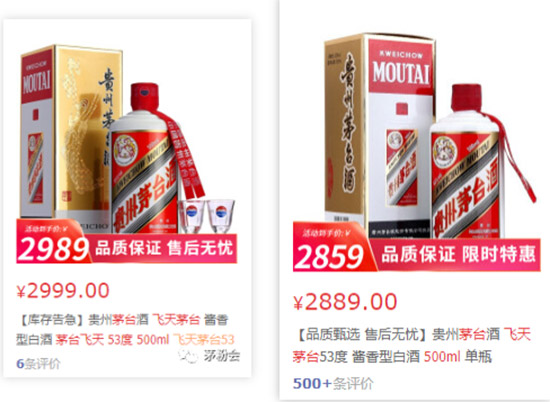Click the two tasting glasses in left image
The image size is (550, 402).
(206, 216)
